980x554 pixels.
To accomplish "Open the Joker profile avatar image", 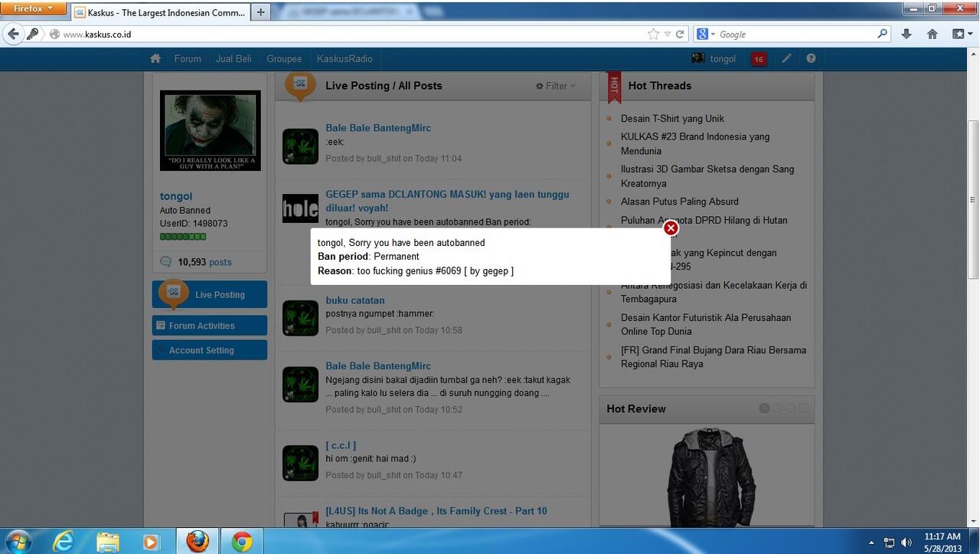I will click(x=210, y=130).
